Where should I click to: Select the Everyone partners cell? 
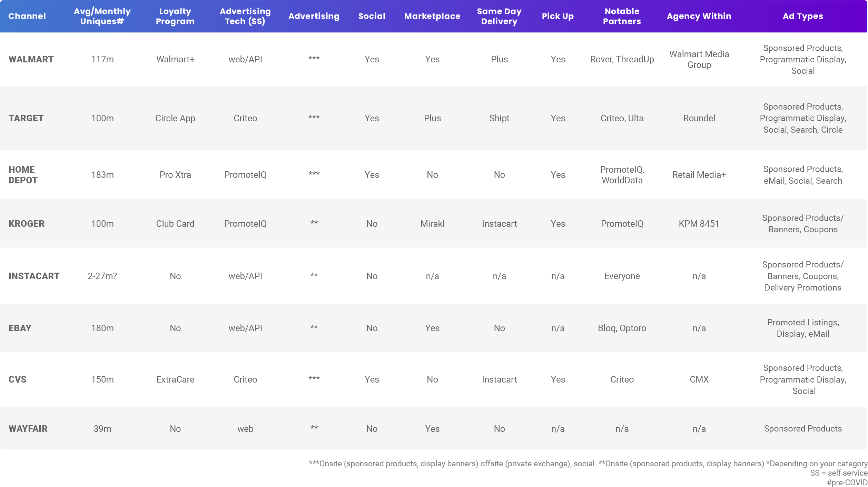(x=622, y=276)
